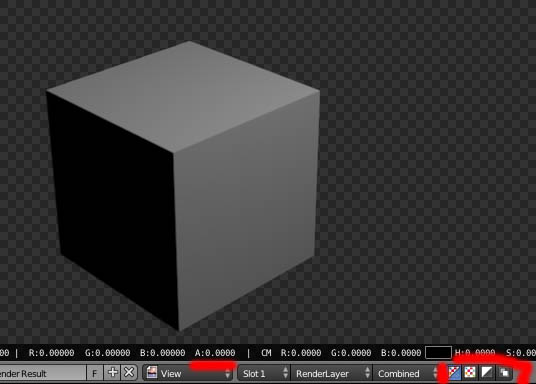The width and height of the screenshot is (536, 384).
Task: Select Color only channel display icon
Action: click(x=470, y=373)
